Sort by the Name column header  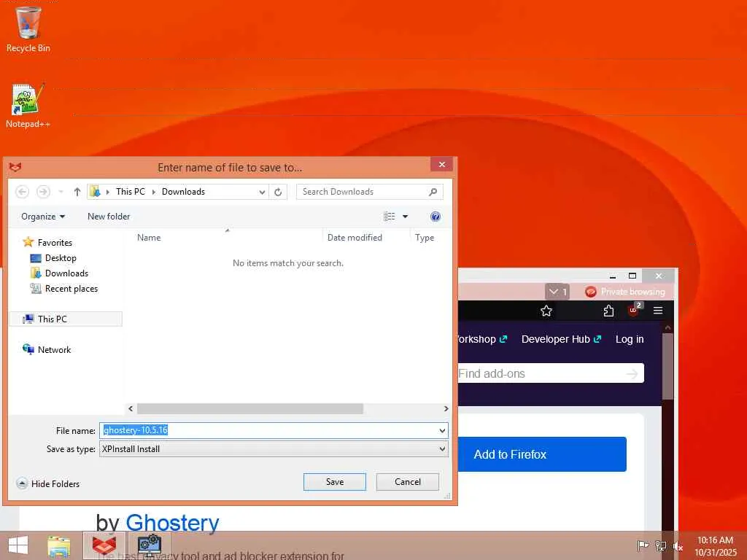pos(149,238)
